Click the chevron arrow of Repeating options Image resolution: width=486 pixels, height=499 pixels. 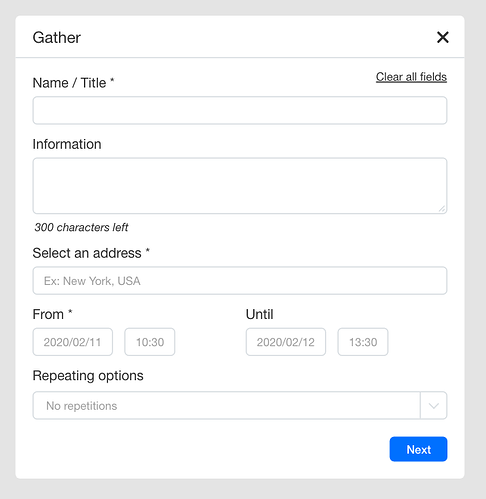[x=434, y=406]
